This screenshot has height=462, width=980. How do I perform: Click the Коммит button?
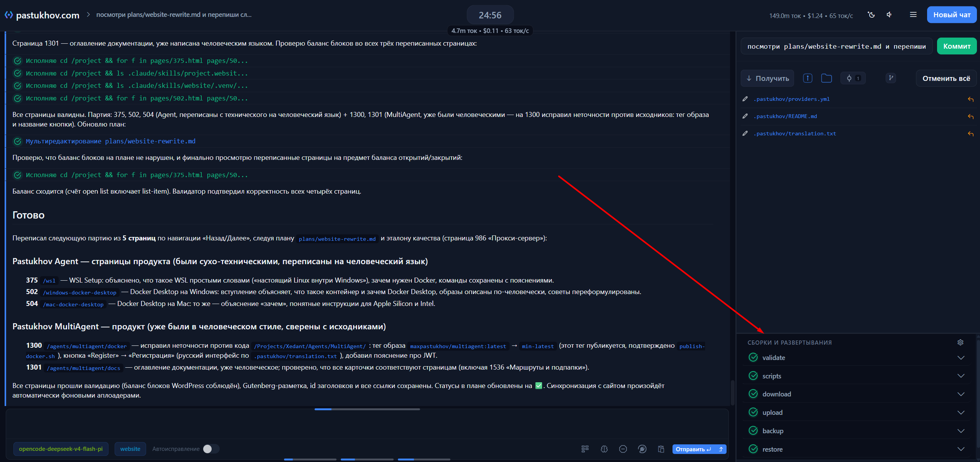(x=957, y=46)
